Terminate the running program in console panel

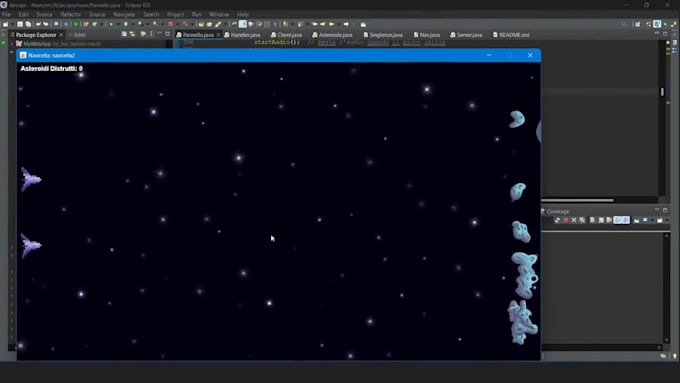pyautogui.click(x=566, y=220)
